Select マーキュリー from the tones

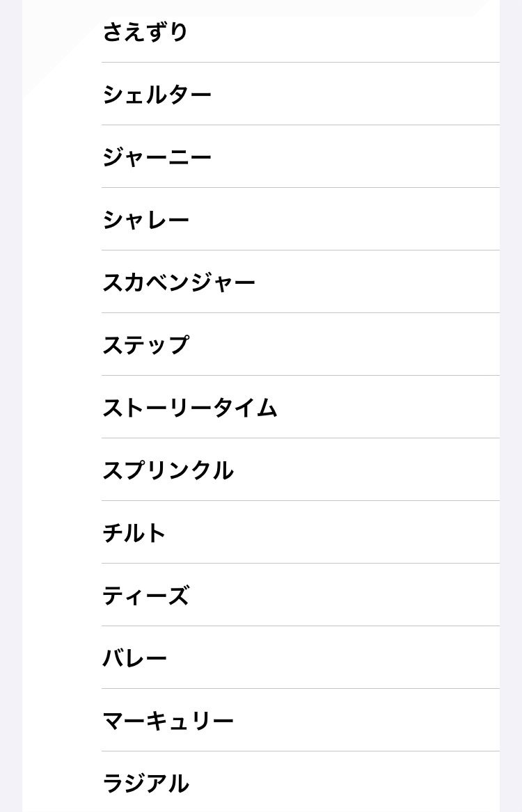click(x=168, y=721)
